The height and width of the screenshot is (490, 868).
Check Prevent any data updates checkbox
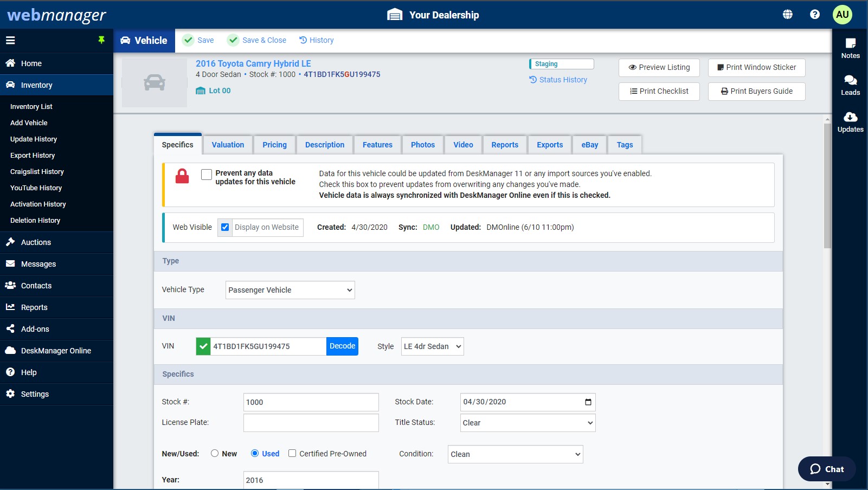tap(207, 175)
